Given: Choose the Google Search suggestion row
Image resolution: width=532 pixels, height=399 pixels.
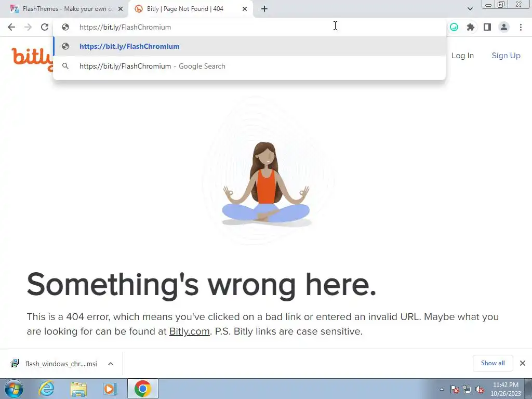Looking at the screenshot, I should pos(249,66).
